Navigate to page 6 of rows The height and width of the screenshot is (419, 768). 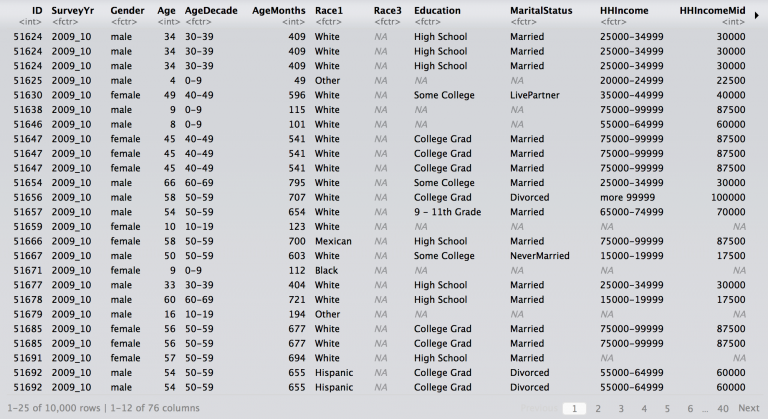(x=690, y=408)
